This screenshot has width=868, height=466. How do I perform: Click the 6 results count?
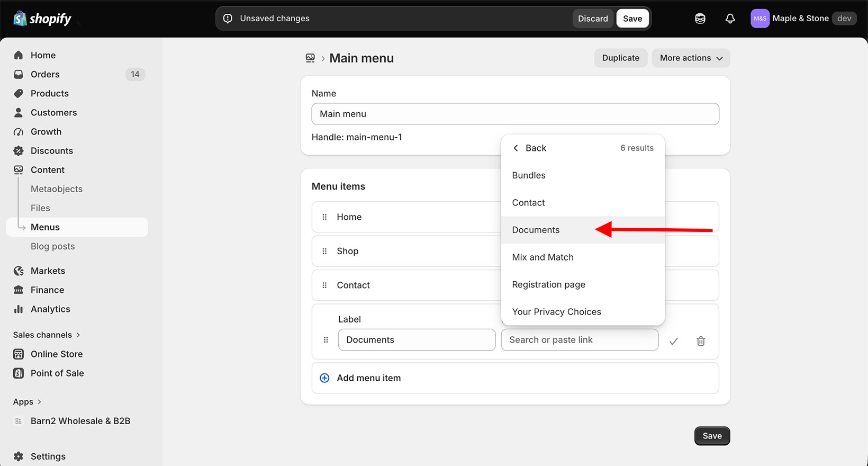click(637, 148)
